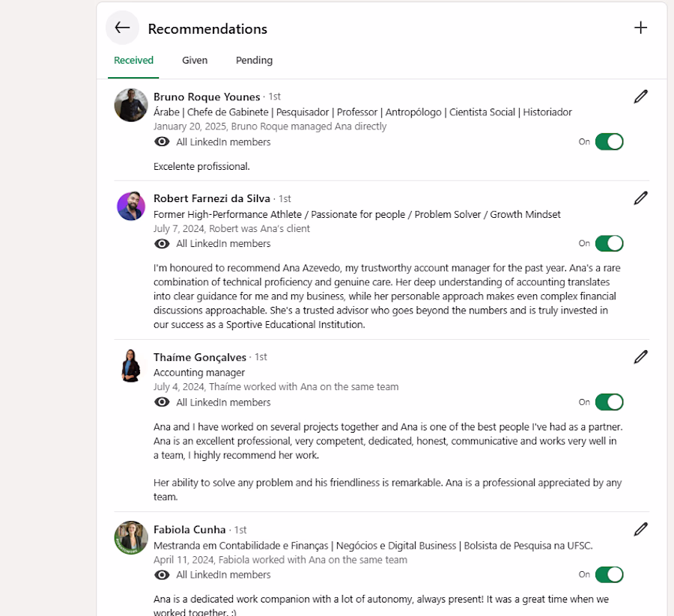Click pencil icon next to Fabiola Cunha
This screenshot has height=616, width=674.
click(x=640, y=530)
